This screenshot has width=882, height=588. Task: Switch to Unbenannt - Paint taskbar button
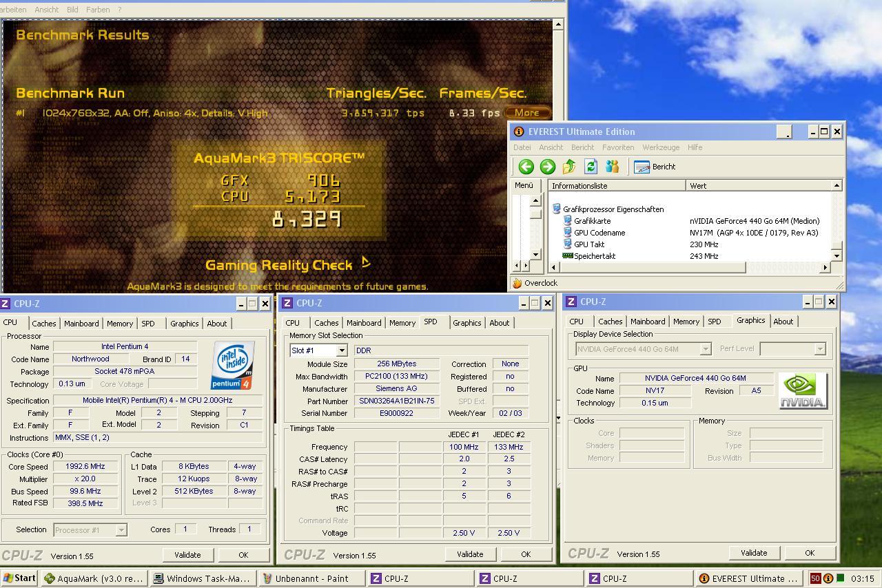click(x=311, y=578)
